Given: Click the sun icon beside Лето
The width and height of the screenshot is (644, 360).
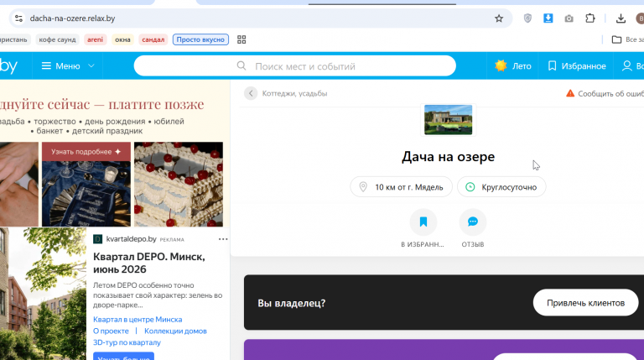Looking at the screenshot, I should tap(501, 65).
